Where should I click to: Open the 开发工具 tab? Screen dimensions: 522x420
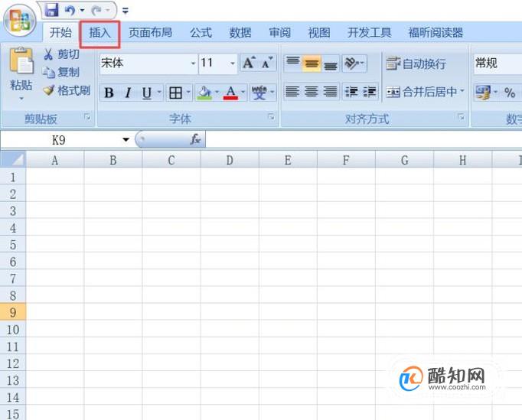click(369, 33)
